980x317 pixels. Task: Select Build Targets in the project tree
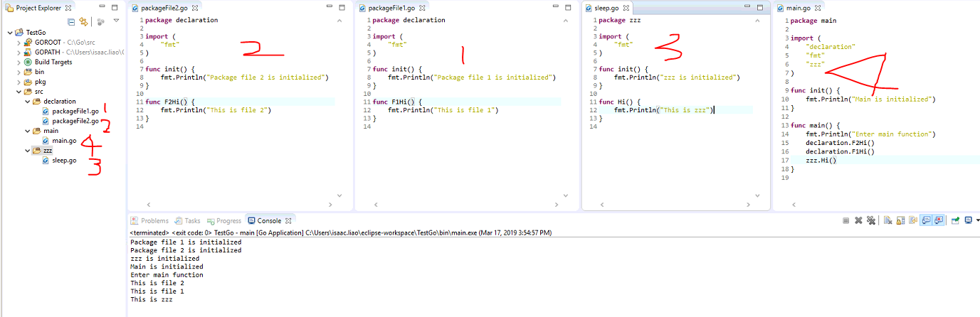[x=53, y=62]
